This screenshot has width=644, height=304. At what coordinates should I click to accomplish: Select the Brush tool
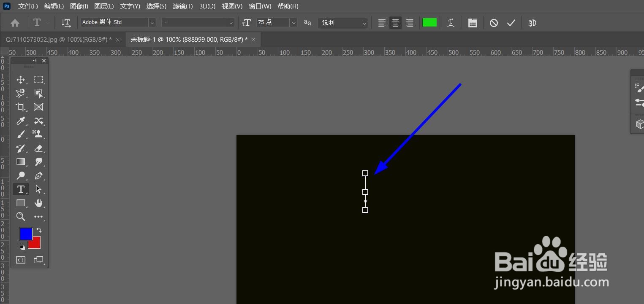pyautogui.click(x=21, y=135)
